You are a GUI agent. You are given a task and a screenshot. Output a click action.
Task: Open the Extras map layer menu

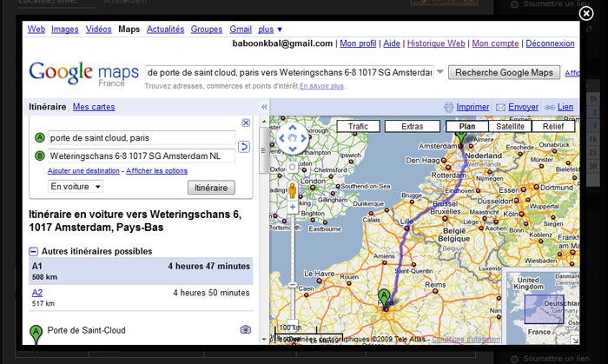[413, 126]
